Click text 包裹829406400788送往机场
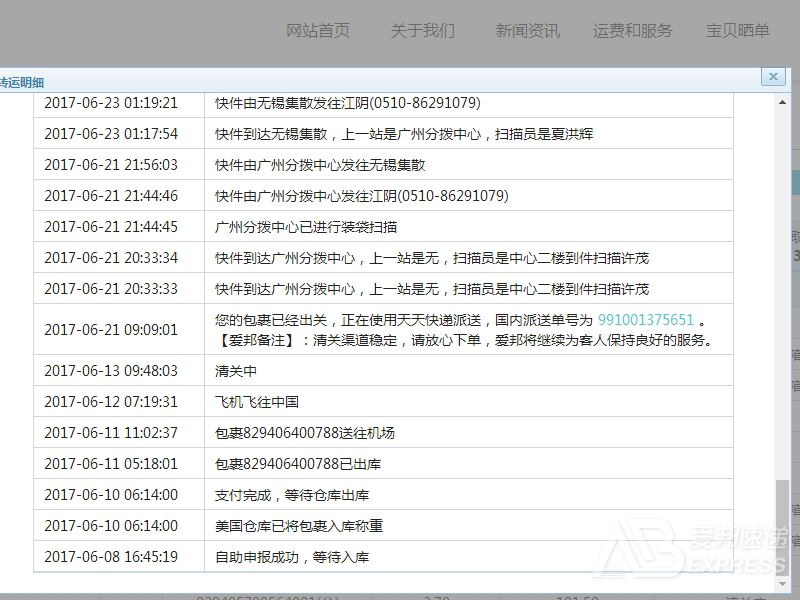The width and height of the screenshot is (800, 600). click(305, 433)
